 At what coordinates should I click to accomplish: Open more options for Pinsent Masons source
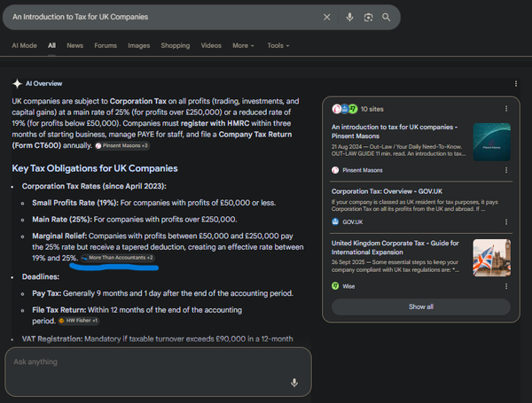tap(506, 170)
